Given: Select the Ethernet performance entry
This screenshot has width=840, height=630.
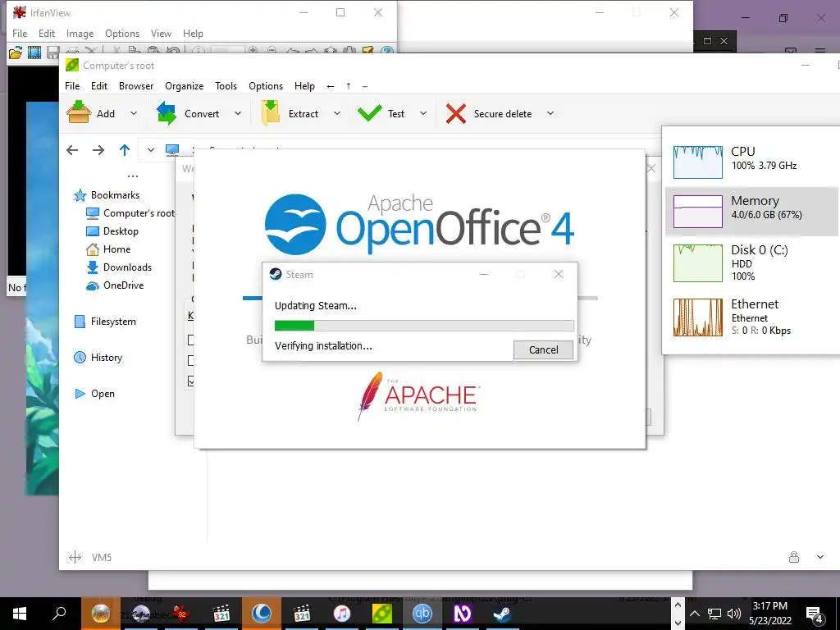Looking at the screenshot, I should pyautogui.click(x=751, y=317).
